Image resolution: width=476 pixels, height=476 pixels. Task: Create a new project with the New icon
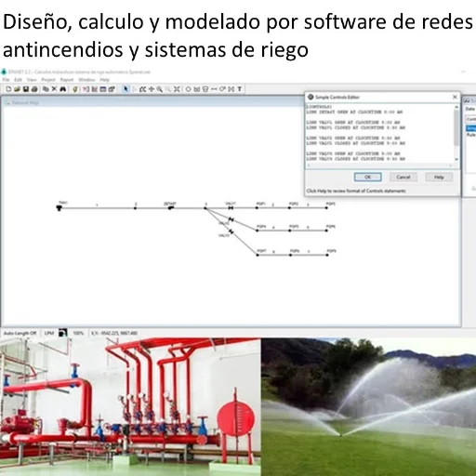[8, 89]
